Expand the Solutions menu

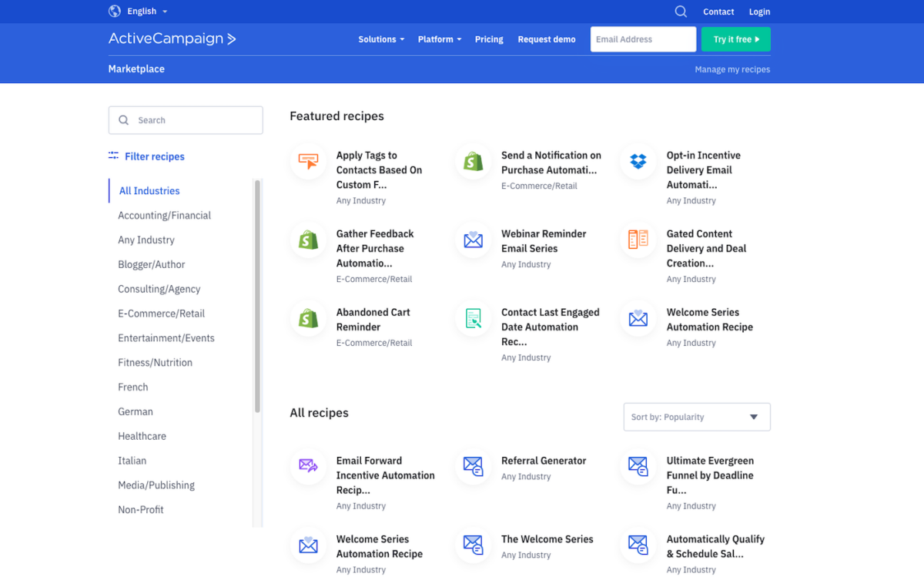pos(380,39)
